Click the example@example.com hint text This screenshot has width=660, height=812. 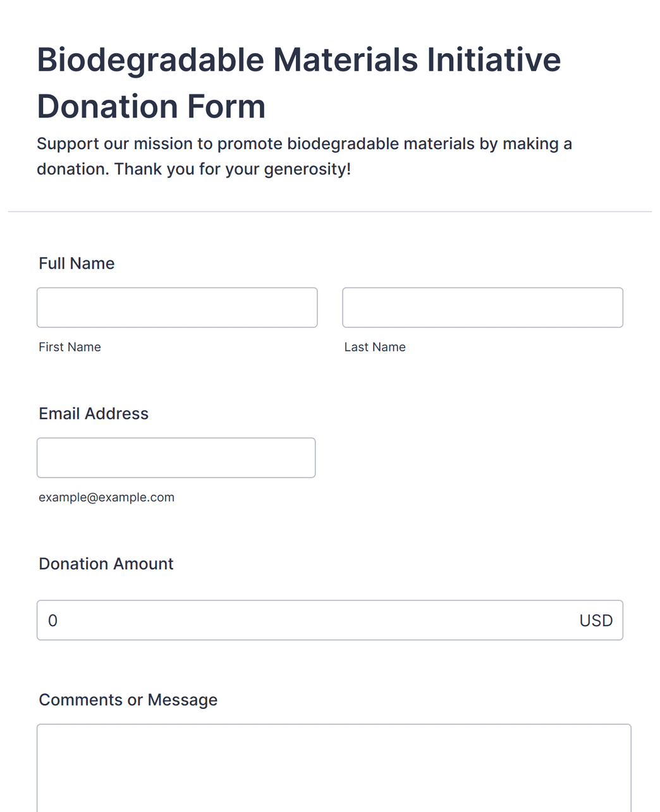(x=106, y=497)
